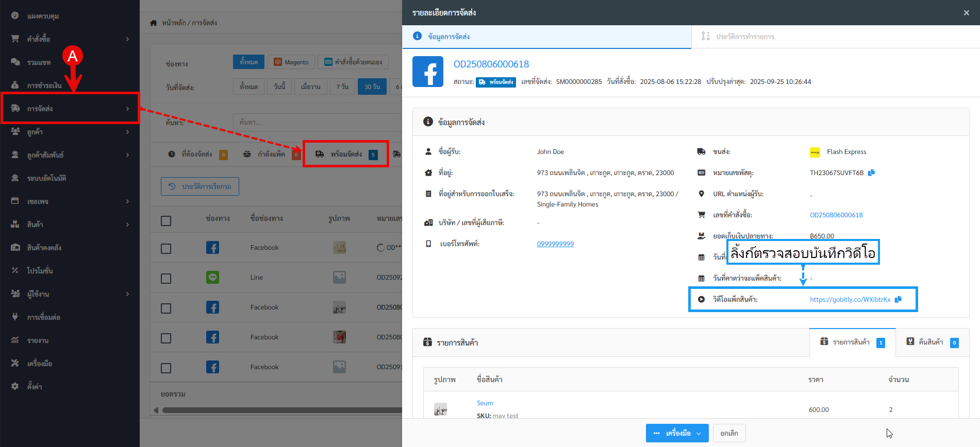Image resolution: width=980 pixels, height=447 pixels.
Task: Check the first Facebook row checkbox
Action: click(x=166, y=249)
